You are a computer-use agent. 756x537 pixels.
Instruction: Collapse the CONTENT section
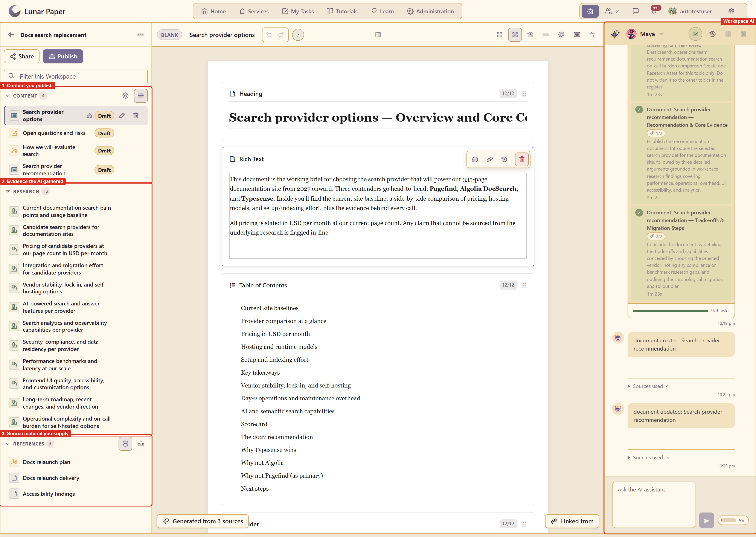8,96
